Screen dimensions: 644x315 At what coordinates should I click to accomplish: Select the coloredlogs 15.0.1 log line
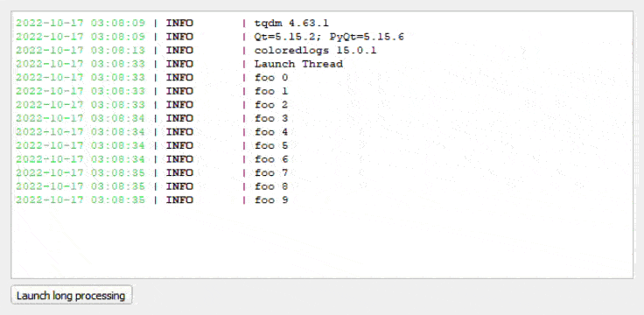tap(315, 51)
